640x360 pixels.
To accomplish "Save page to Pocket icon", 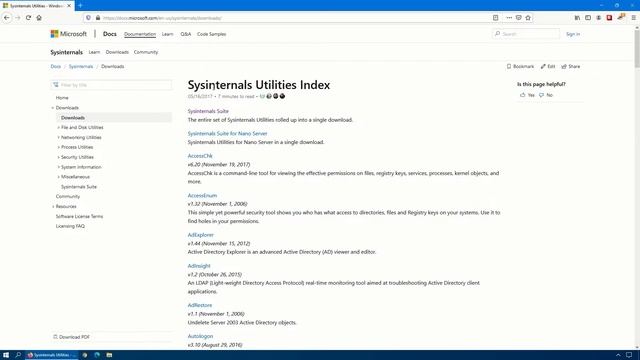I will [518, 18].
